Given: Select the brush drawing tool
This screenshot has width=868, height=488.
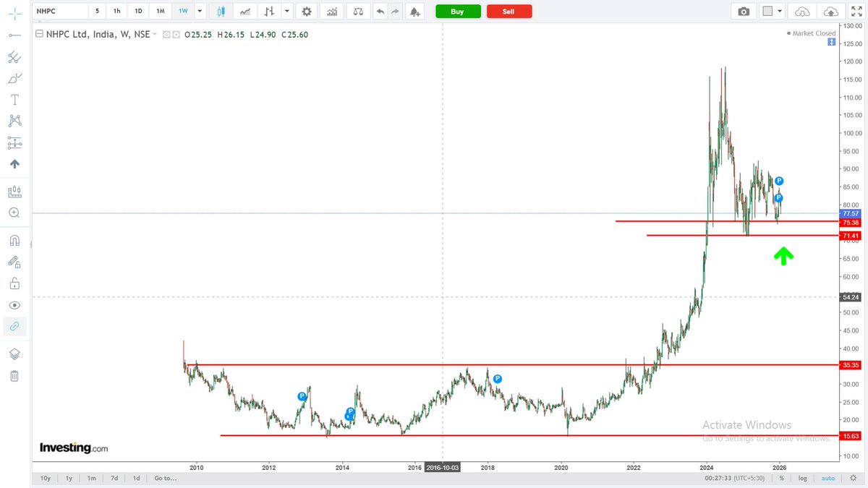Looking at the screenshot, I should tap(14, 78).
